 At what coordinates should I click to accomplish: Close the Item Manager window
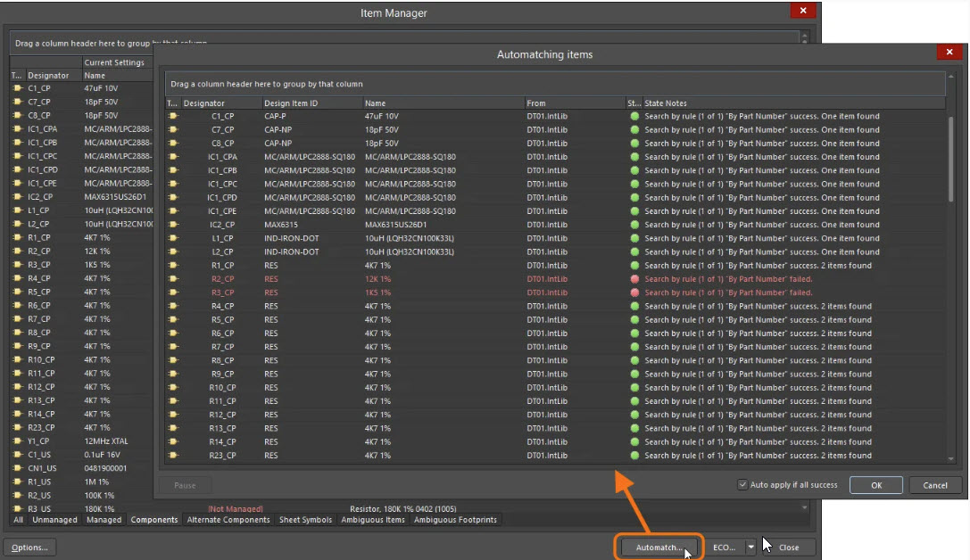point(803,11)
